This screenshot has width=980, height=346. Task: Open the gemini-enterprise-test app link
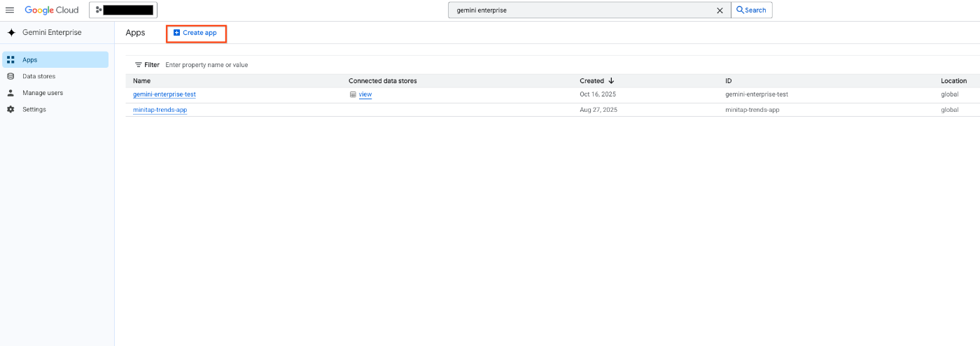pos(164,94)
